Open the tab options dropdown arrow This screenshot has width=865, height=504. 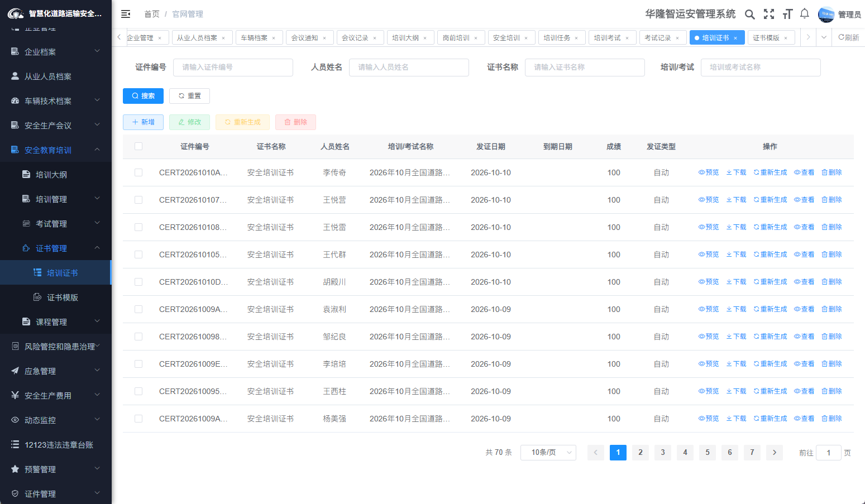(824, 37)
